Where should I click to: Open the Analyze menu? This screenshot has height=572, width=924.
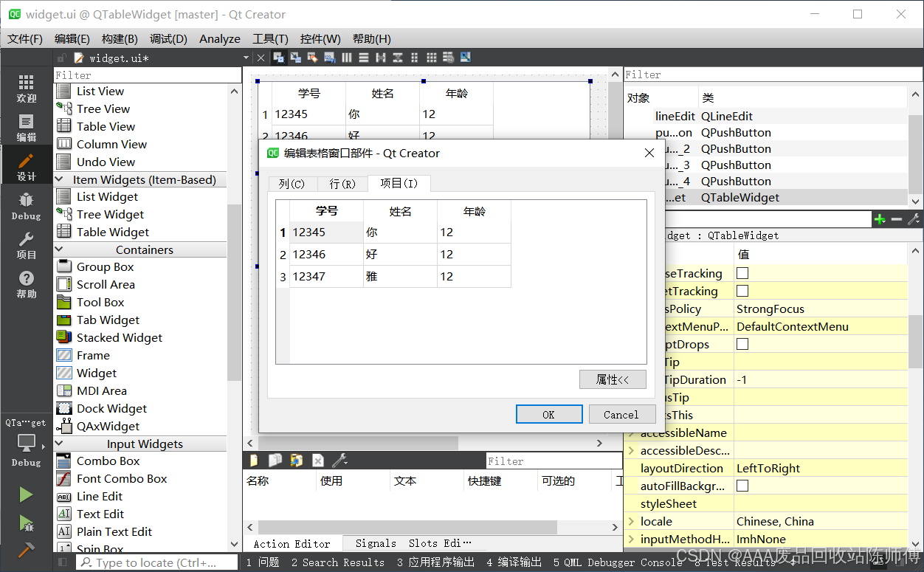(220, 38)
